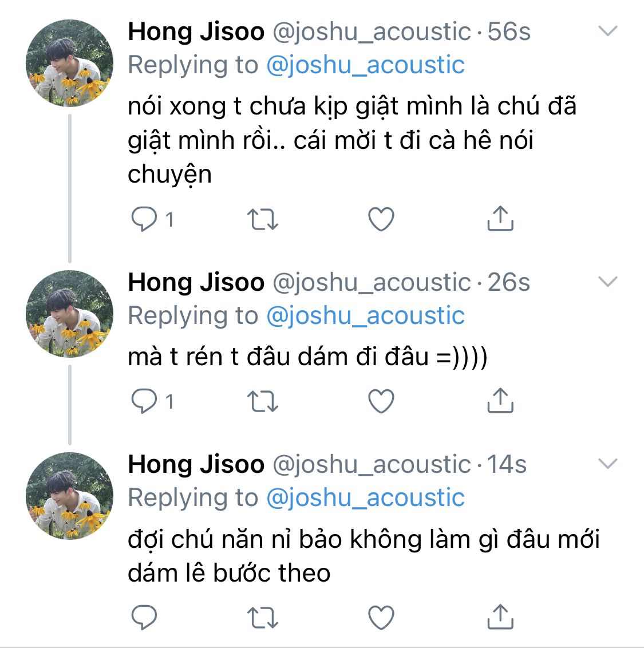The width and height of the screenshot is (644, 648).
Task: Share the 56s tweet
Action: click(500, 219)
